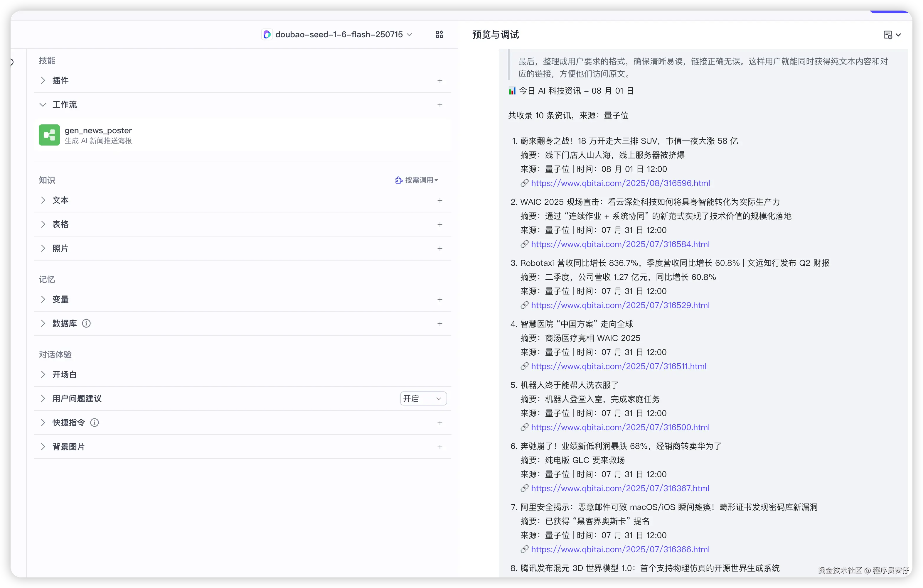Screen dimensions: 923x588
Task: Open the qbitai 316500.html article link
Action: (620, 427)
